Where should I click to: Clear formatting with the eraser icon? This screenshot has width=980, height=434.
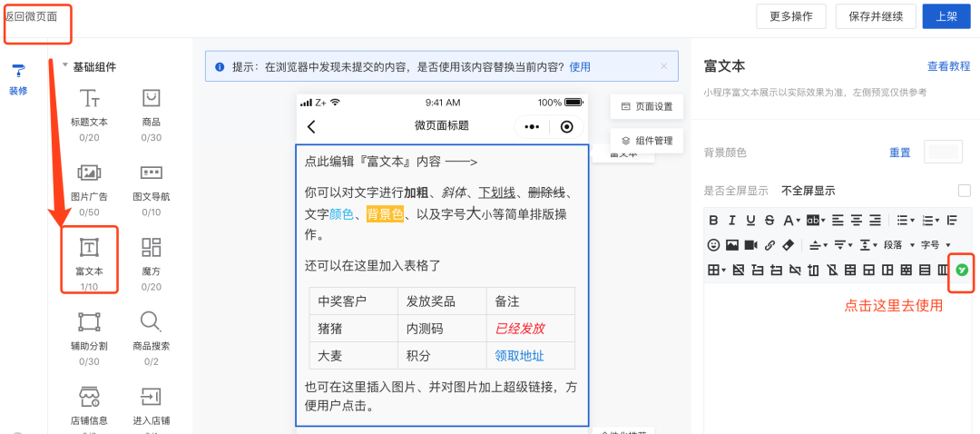pos(789,245)
